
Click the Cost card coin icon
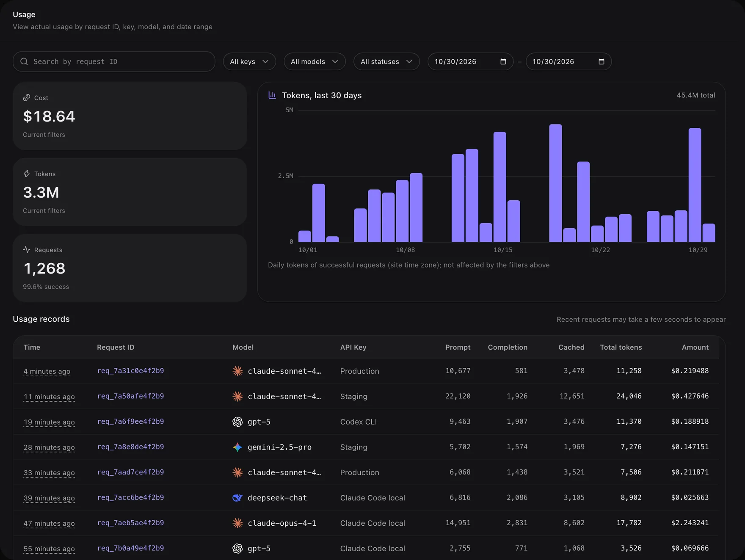coord(27,98)
